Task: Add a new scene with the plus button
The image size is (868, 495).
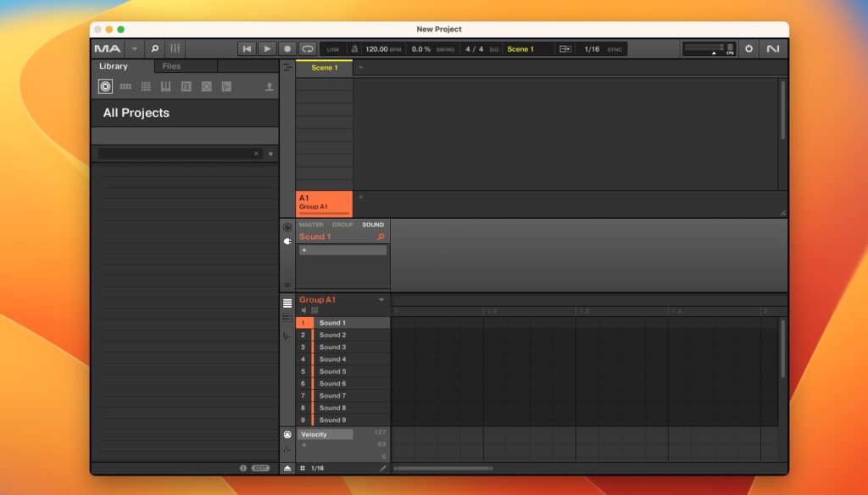Action: (x=360, y=68)
